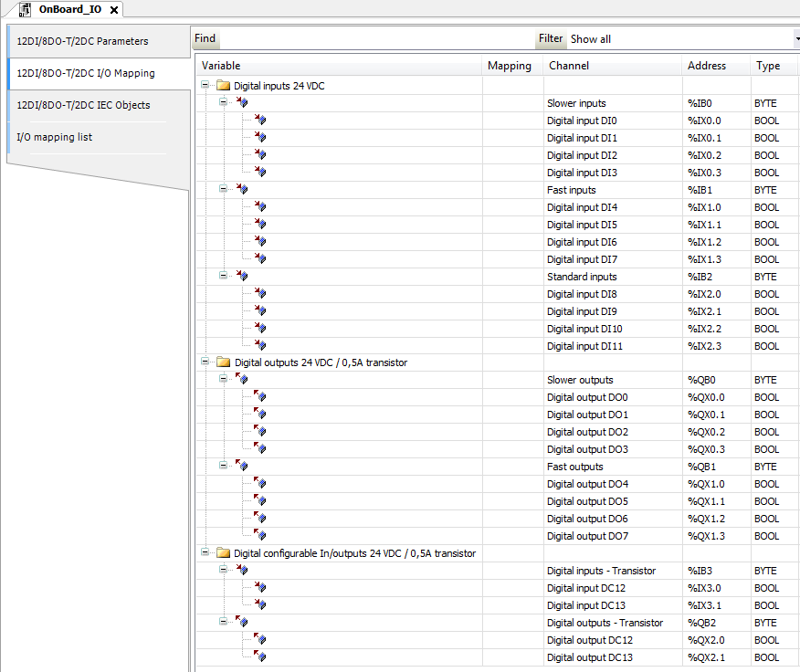The width and height of the screenshot is (800, 672).
Task: Click the folder icon beside Digital inputs 24 VDC
Action: pyautogui.click(x=224, y=85)
